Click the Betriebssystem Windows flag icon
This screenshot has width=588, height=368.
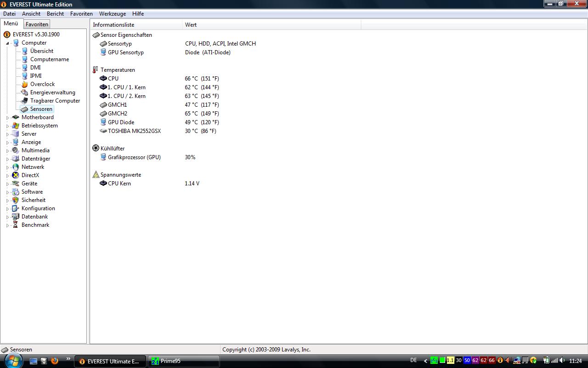pyautogui.click(x=16, y=126)
